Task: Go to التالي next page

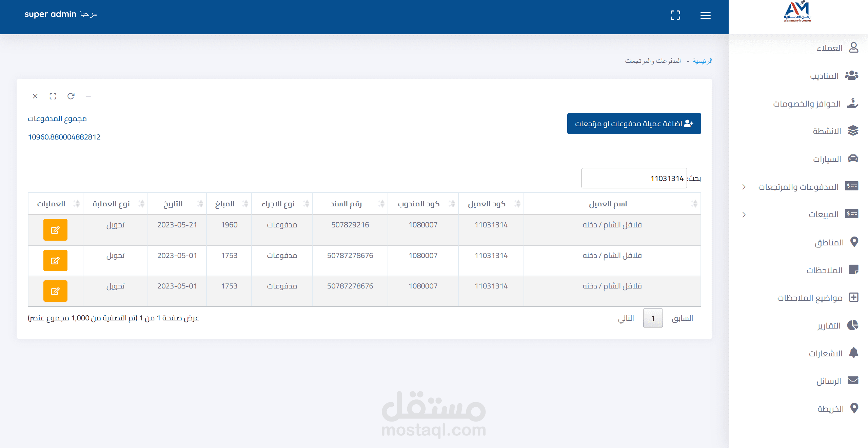Action: click(x=626, y=318)
